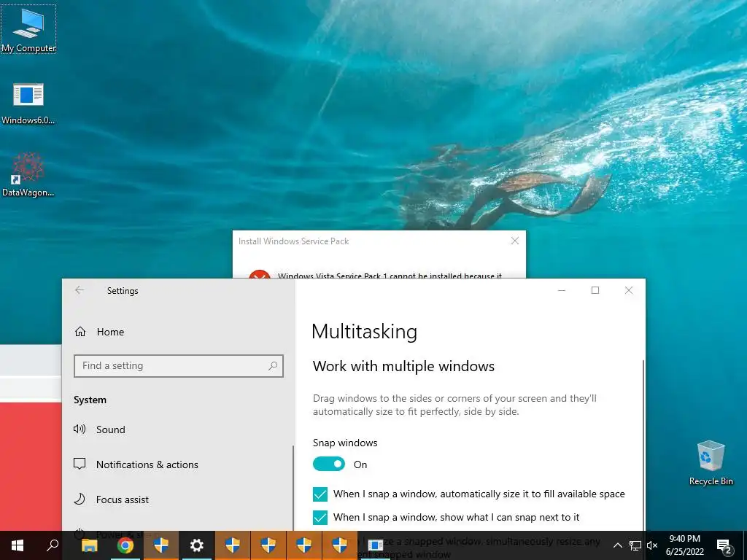747x560 pixels.
Task: Show hidden tray icons chevron
Action: point(617,545)
